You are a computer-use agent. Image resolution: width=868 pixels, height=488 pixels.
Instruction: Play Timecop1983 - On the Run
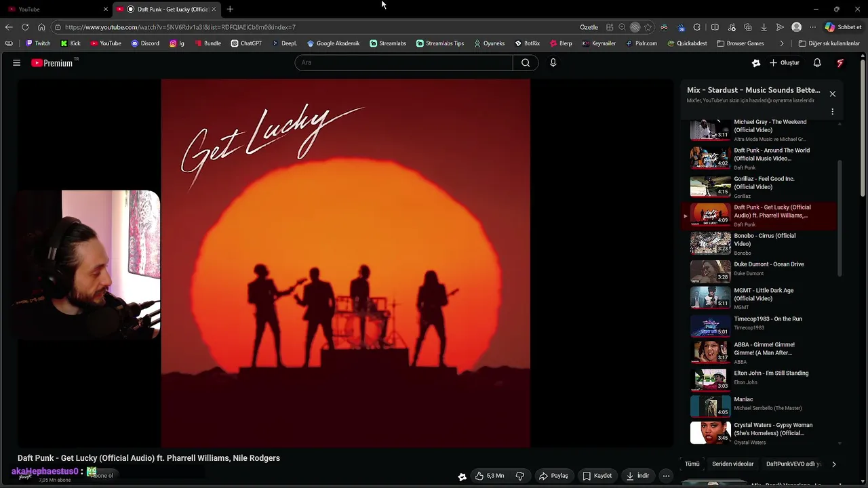pyautogui.click(x=759, y=325)
